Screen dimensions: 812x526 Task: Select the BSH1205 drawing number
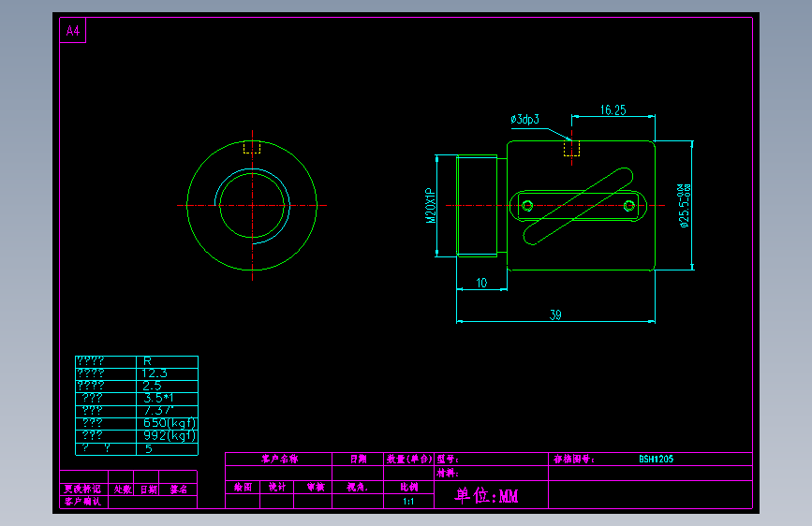coord(657,460)
